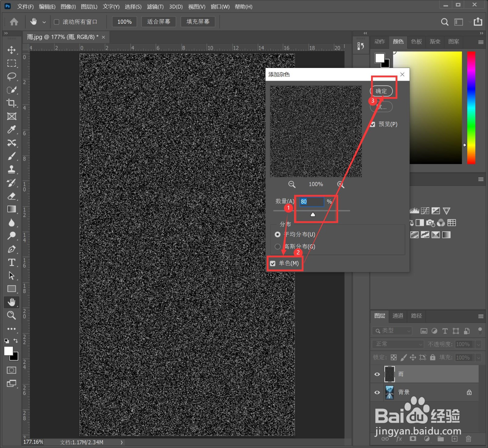
Task: Switch to the 路径 tab
Action: (x=417, y=316)
